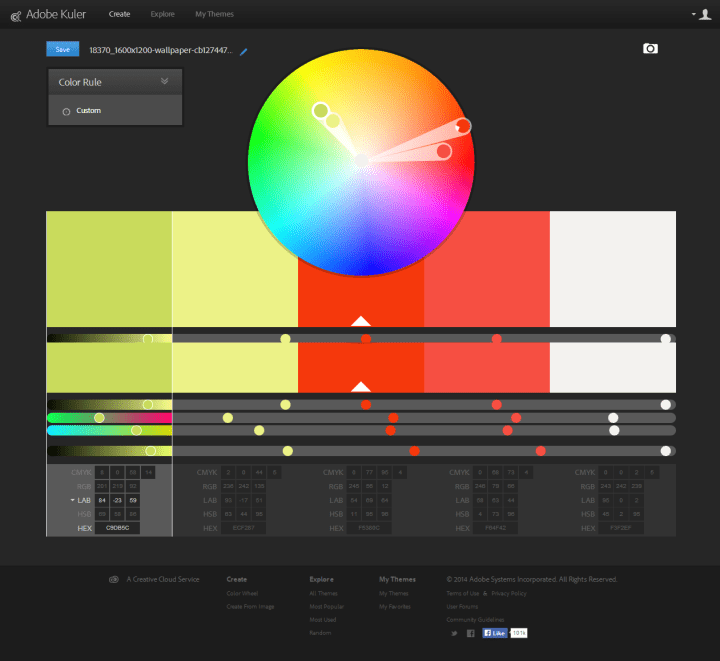The height and width of the screenshot is (661, 720).
Task: Click the Adobe Kuler logo icon
Action: (16, 17)
